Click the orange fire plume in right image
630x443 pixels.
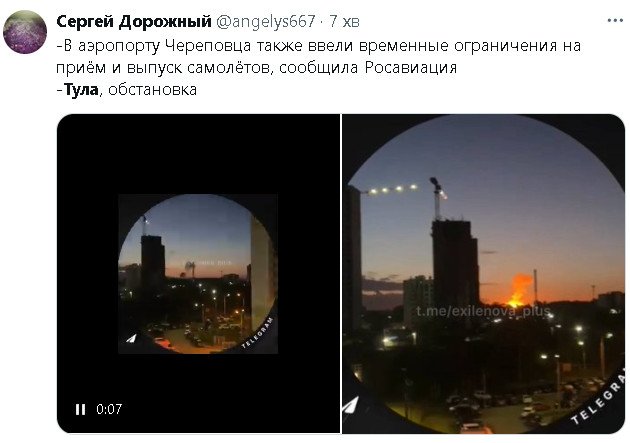(x=520, y=291)
